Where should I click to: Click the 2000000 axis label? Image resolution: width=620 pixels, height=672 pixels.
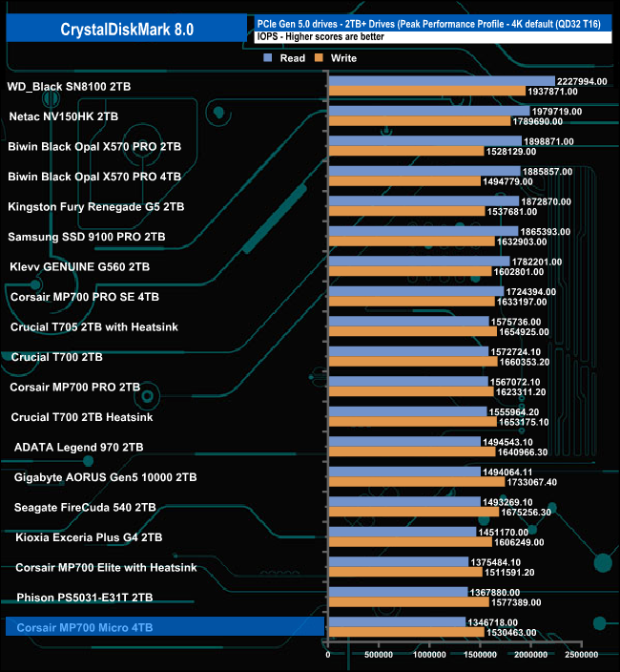click(x=530, y=655)
